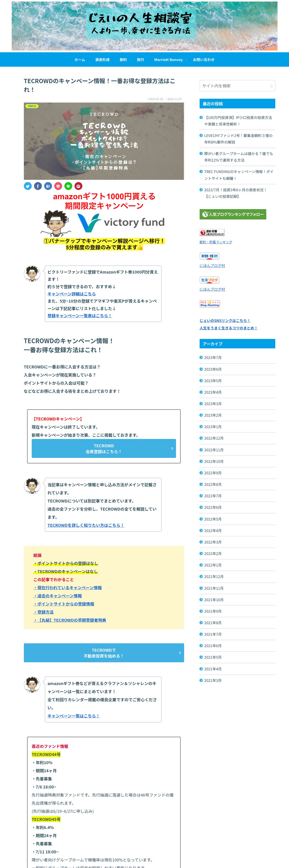The width and height of the screenshot is (289, 868).
Task: Click the victory fund campaign banner
Action: [x=104, y=222]
